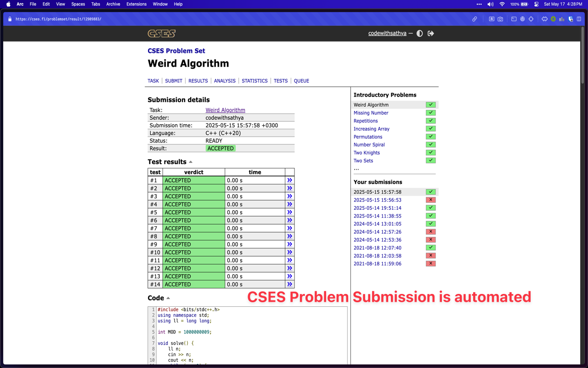Viewport: 588px width, 368px height.
Task: Expand the ellipsis under Introductory Problems
Action: [x=356, y=169]
